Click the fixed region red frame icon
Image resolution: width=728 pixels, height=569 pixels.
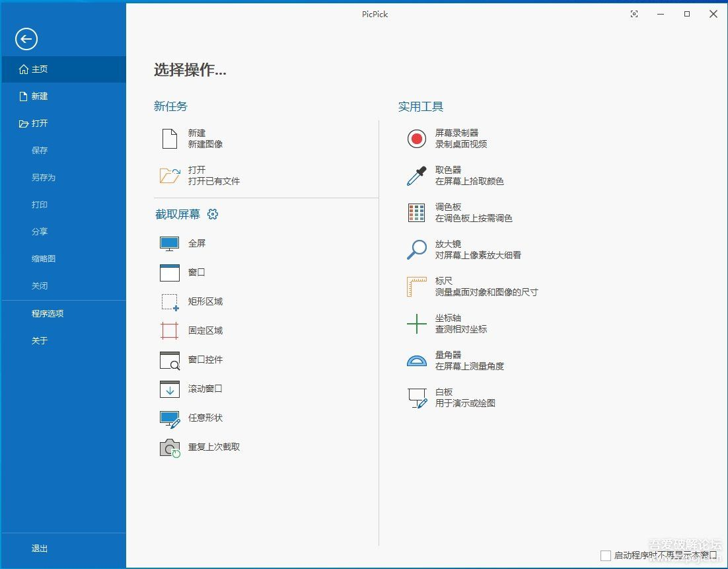tap(170, 330)
